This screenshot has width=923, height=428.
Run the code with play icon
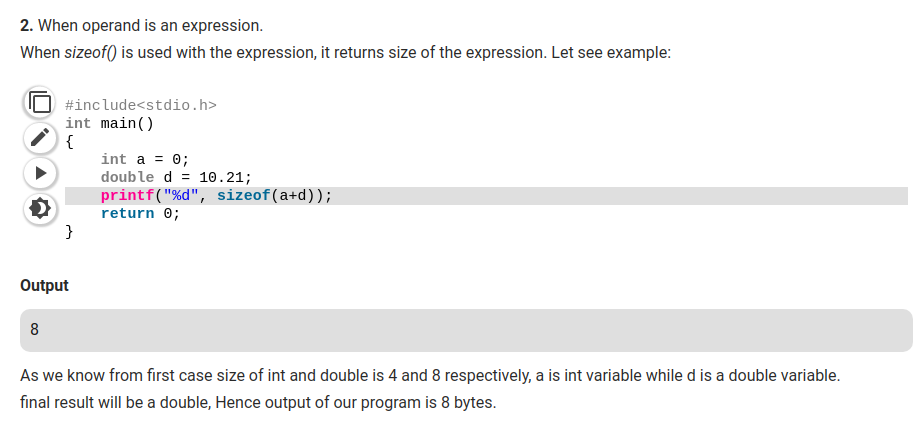click(x=39, y=172)
